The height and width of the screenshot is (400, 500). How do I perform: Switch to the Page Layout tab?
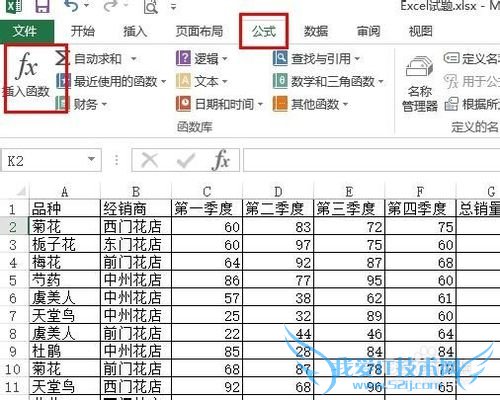[199, 31]
